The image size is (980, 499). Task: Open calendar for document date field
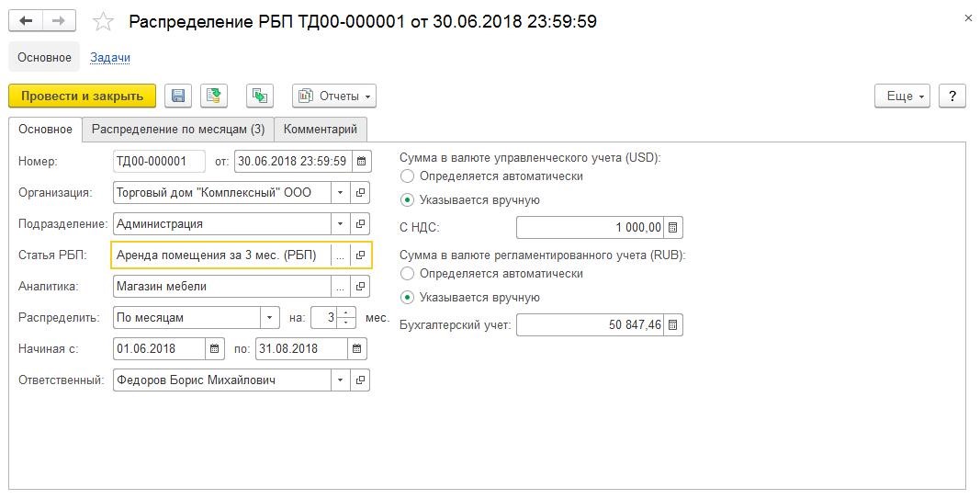[x=361, y=162]
